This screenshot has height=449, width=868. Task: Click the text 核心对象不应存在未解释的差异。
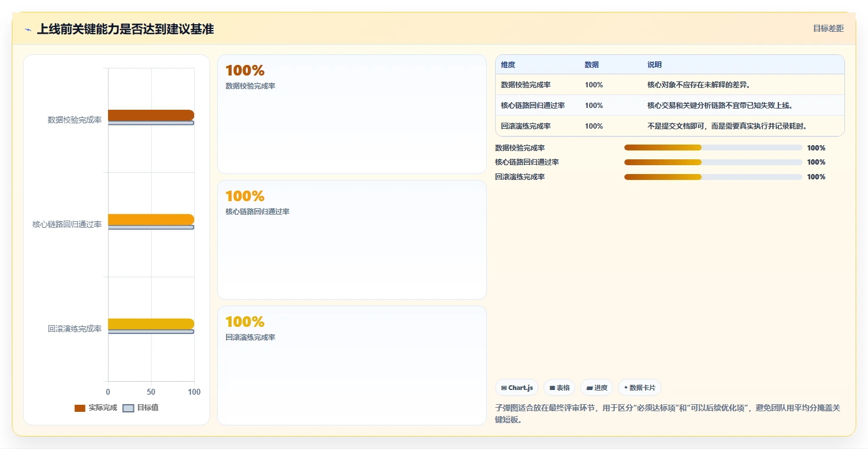point(699,85)
